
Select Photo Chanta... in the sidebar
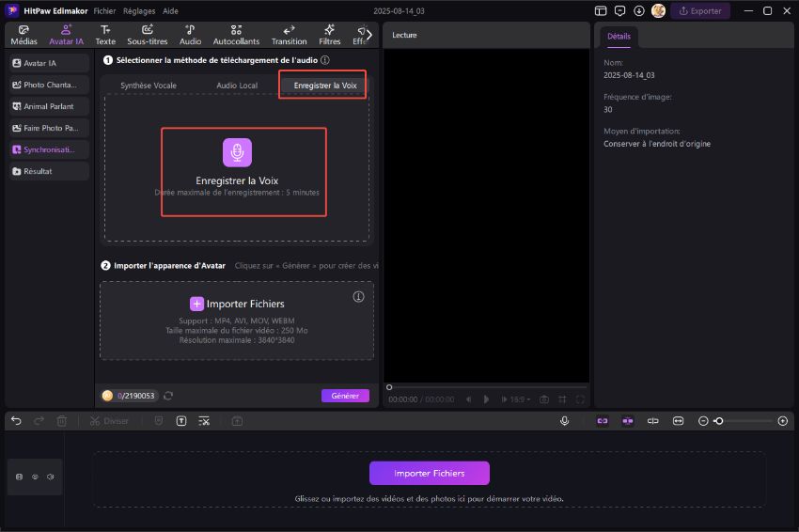(48, 85)
